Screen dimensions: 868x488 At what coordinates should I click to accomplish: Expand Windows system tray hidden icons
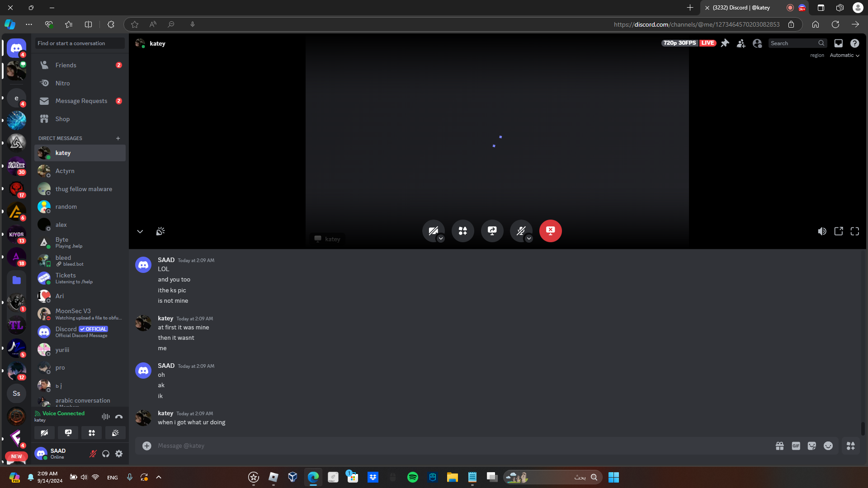point(159,477)
